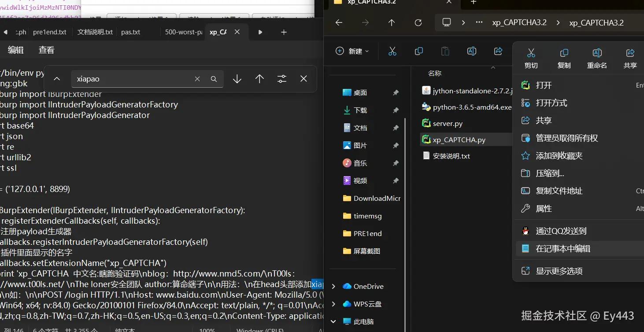Choose 属性 in context menu
This screenshot has height=332, width=644.
(x=580, y=209)
